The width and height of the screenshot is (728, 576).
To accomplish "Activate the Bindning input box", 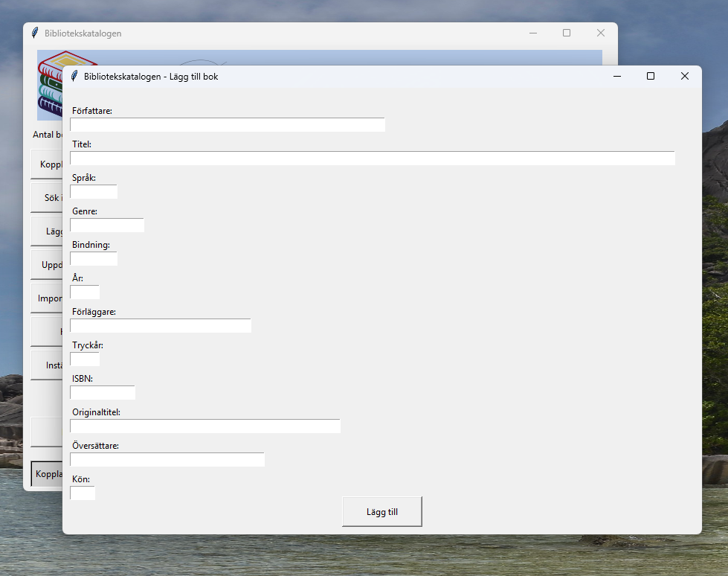I will [x=94, y=258].
